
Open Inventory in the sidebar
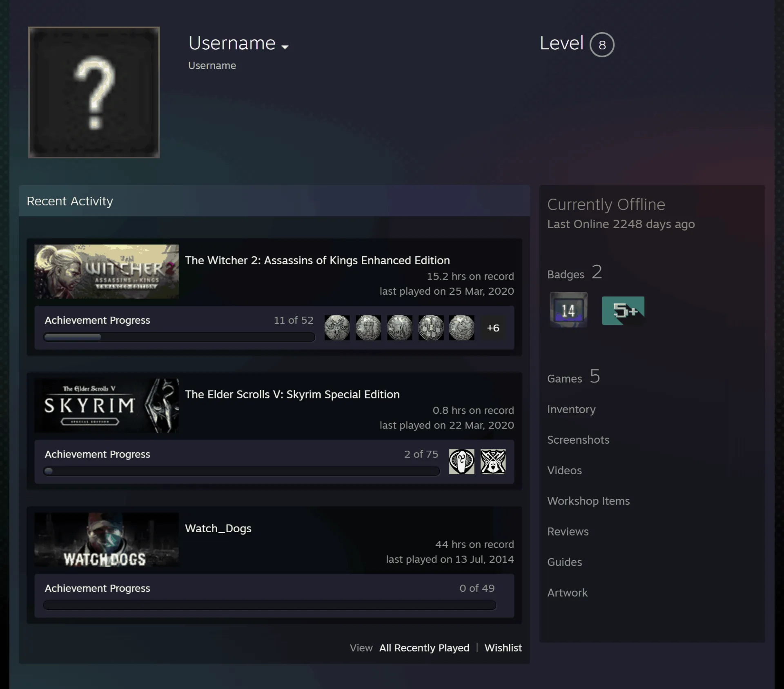pos(571,409)
